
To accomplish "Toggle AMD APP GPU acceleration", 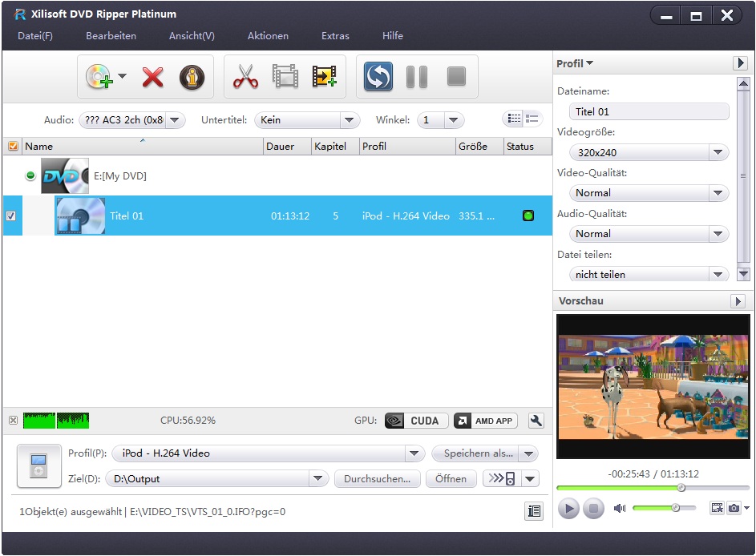I will tap(486, 421).
